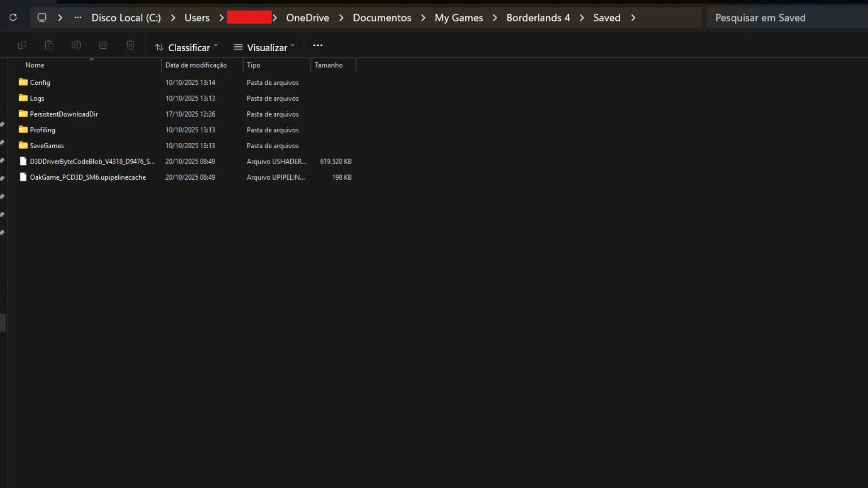
Task: Click the delete trash icon
Action: pos(131,45)
